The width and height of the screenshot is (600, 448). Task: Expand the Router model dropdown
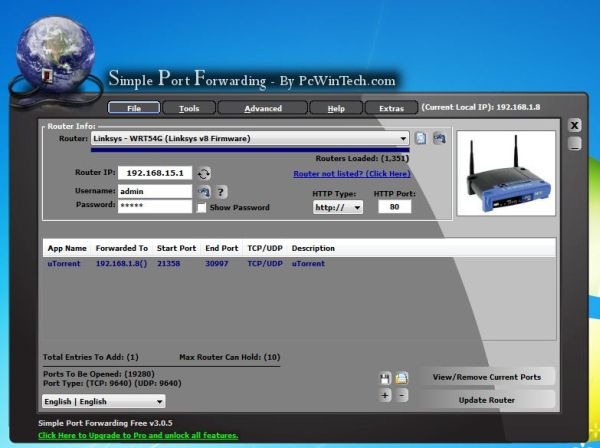(x=250, y=138)
